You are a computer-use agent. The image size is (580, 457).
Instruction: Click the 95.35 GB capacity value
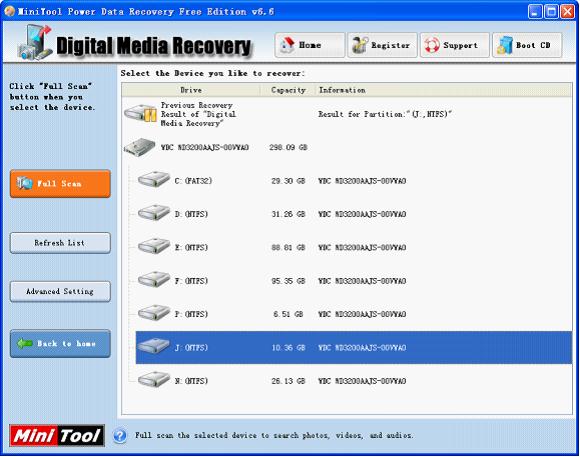288,281
